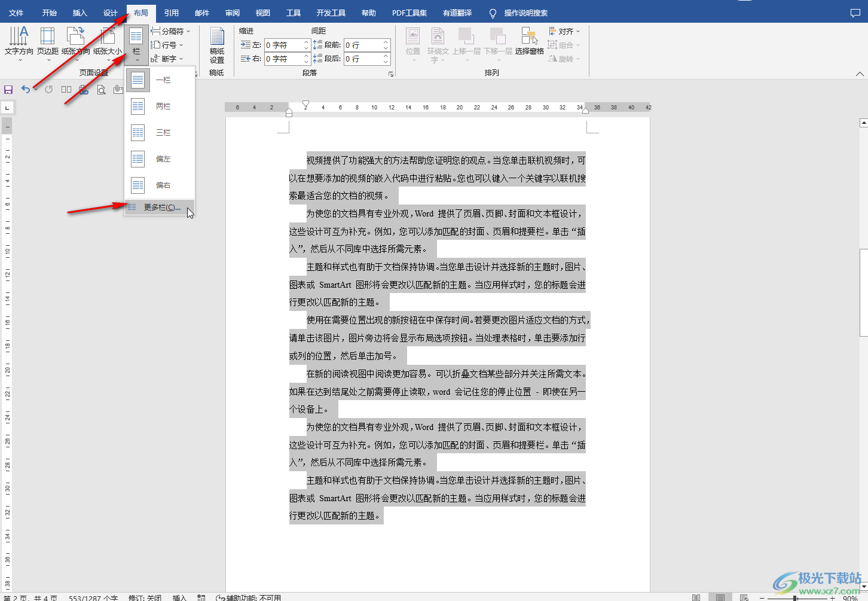Click the side-by-side pages icon in quick toolbar
The image size is (868, 601).
[x=66, y=90]
